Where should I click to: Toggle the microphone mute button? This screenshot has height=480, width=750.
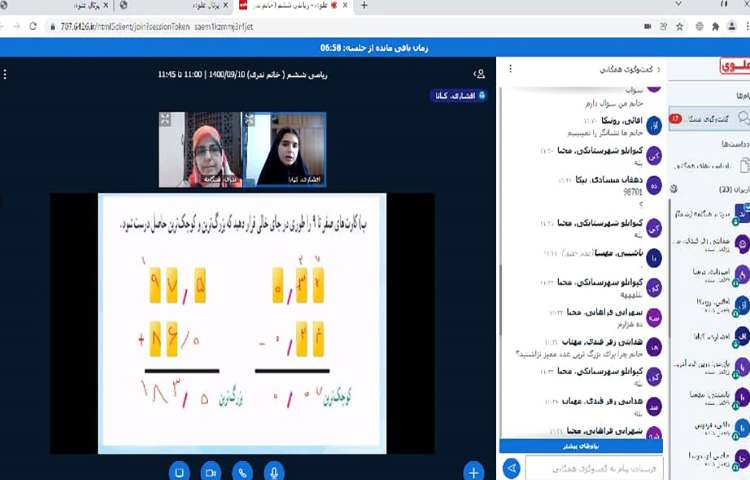[x=274, y=472]
